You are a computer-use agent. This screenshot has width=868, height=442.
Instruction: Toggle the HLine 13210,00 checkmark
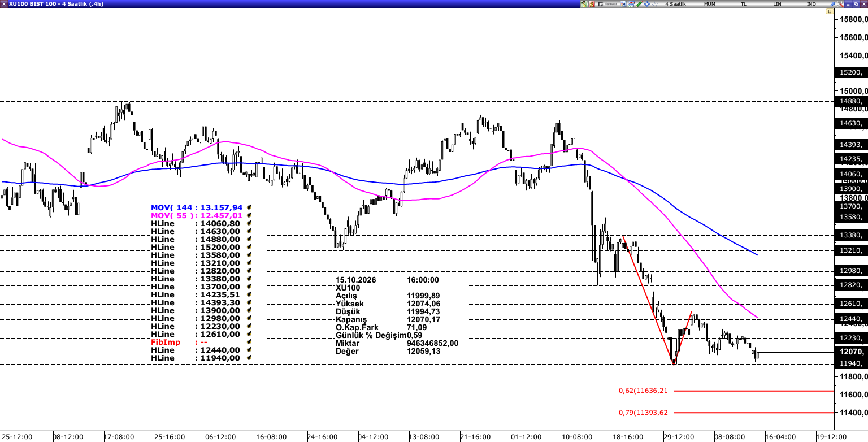tap(249, 263)
